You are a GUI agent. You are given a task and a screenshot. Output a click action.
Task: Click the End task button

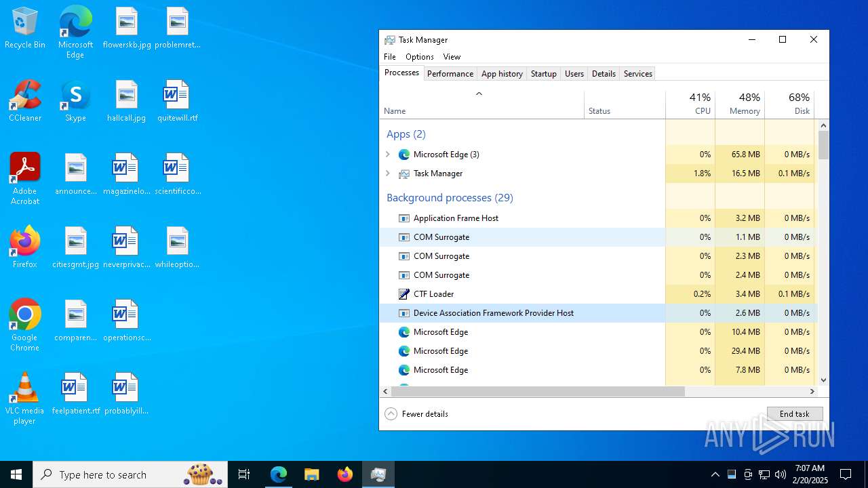click(795, 414)
